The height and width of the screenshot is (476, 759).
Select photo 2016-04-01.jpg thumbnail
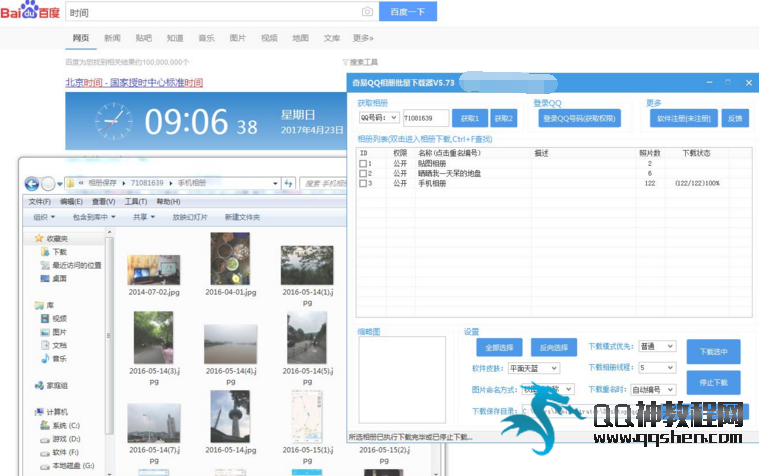(x=230, y=259)
